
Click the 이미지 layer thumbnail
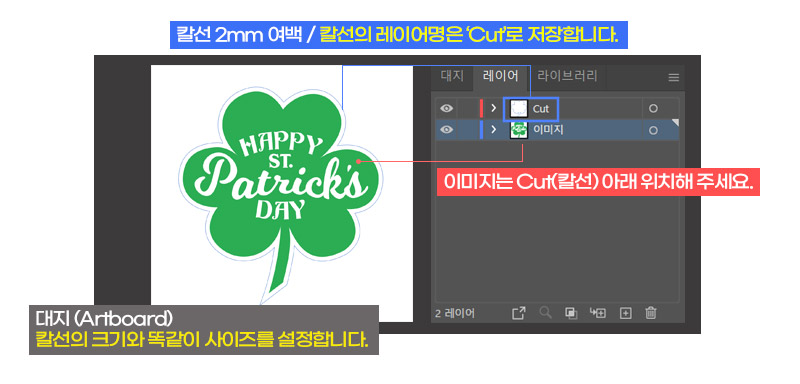(519, 130)
